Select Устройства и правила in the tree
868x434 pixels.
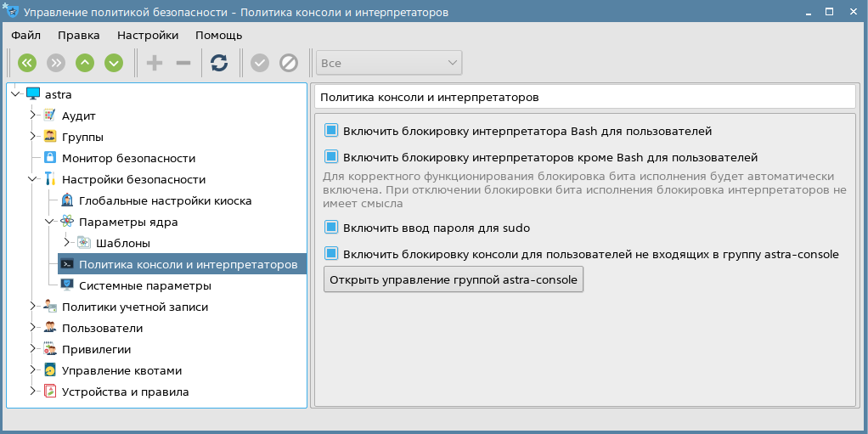click(x=125, y=392)
